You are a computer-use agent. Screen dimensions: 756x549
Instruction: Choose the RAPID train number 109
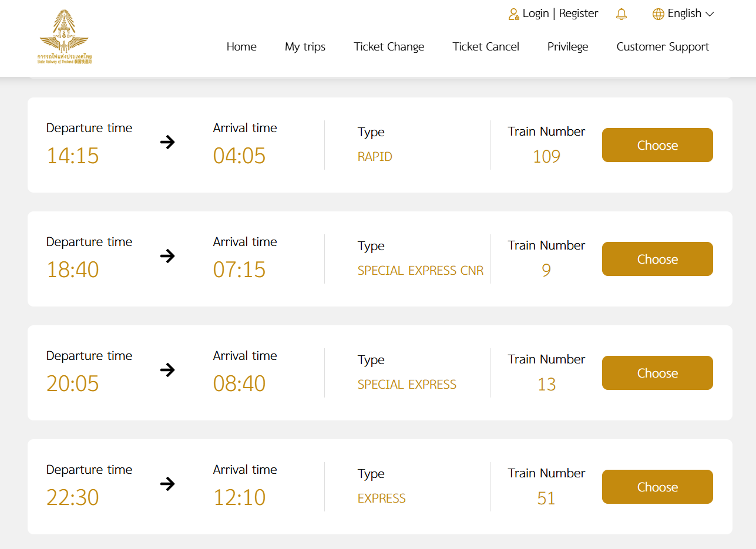[x=657, y=145]
